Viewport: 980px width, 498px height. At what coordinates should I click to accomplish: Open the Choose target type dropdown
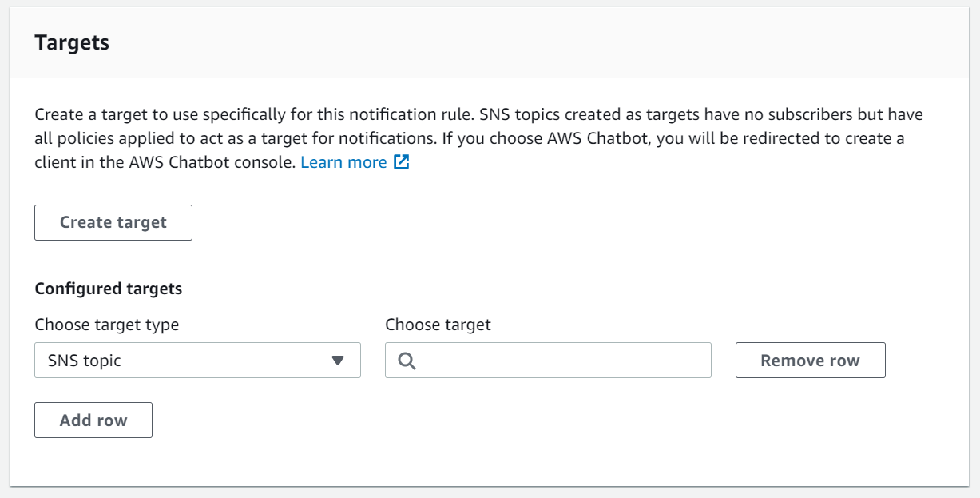coord(196,361)
